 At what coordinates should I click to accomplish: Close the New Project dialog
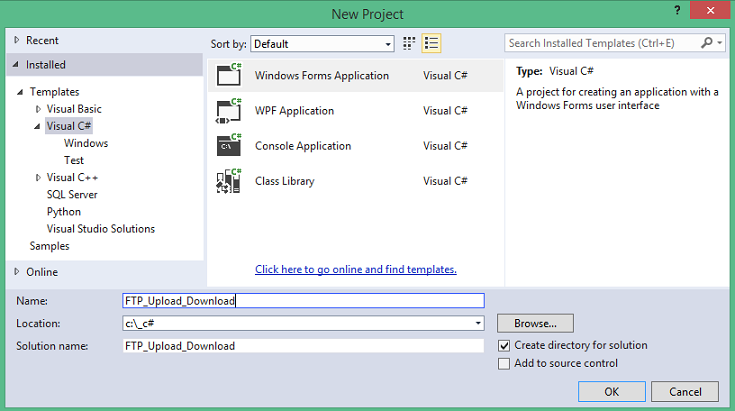tap(710, 10)
